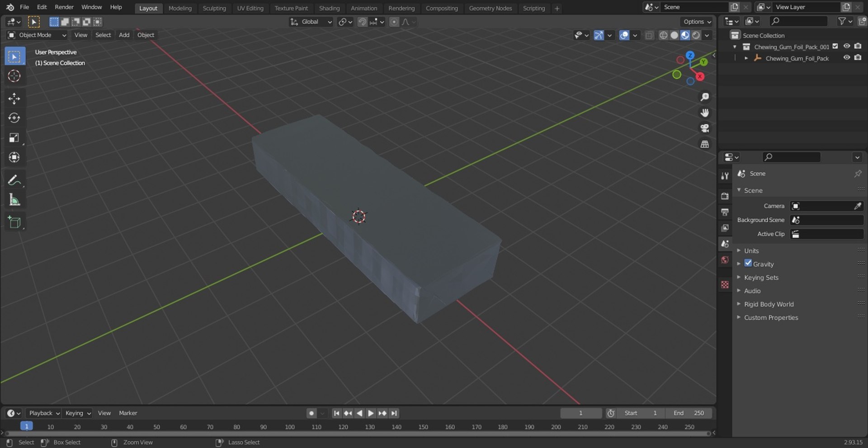Click the current frame number field
The height and width of the screenshot is (448, 868).
[581, 413]
